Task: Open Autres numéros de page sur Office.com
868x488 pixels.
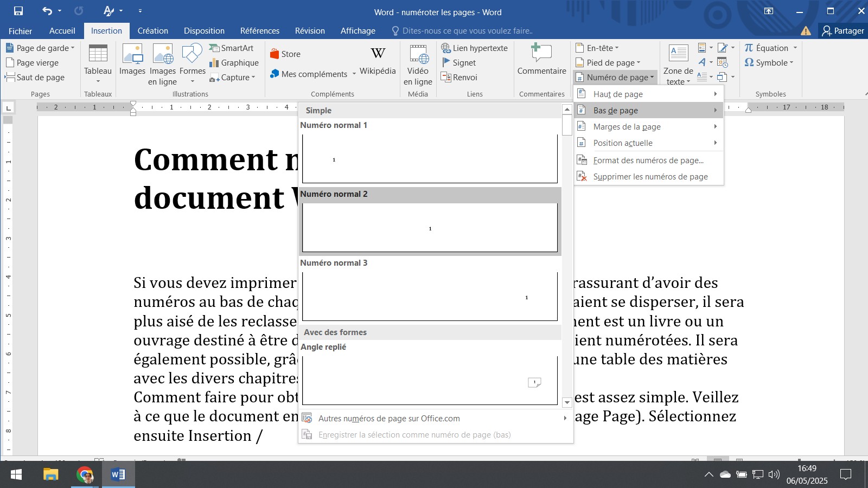Action: coord(436,418)
